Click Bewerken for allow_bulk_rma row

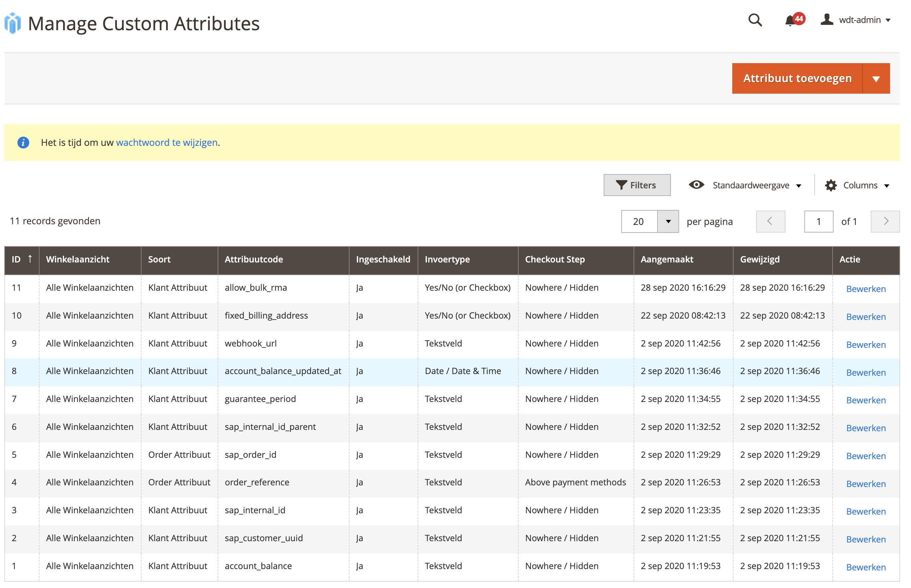coord(865,289)
